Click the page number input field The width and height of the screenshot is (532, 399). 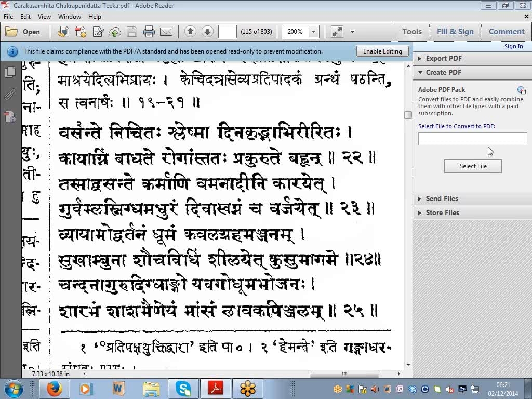(227, 32)
